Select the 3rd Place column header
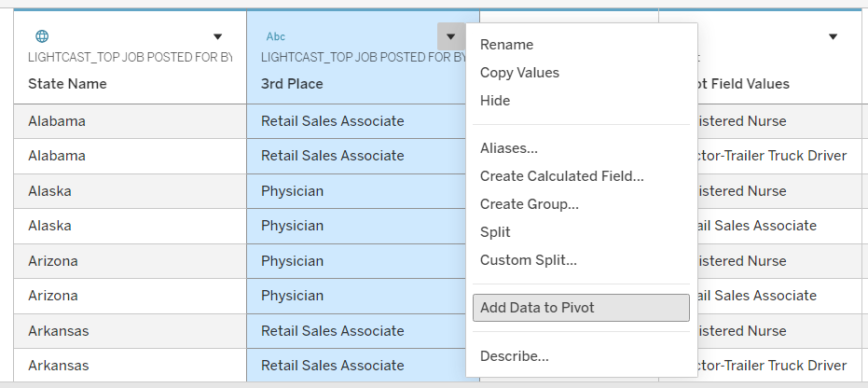Image resolution: width=868 pixels, height=388 pixels. (x=292, y=84)
